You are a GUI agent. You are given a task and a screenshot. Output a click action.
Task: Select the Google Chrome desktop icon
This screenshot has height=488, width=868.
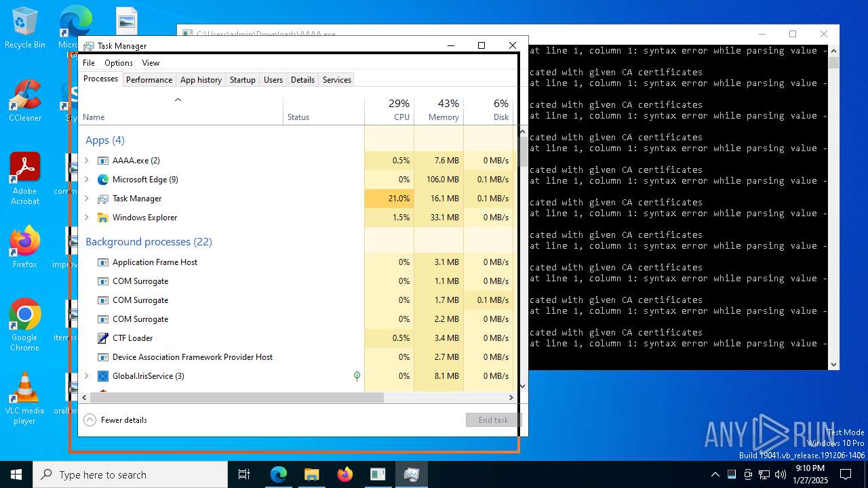pyautogui.click(x=24, y=325)
